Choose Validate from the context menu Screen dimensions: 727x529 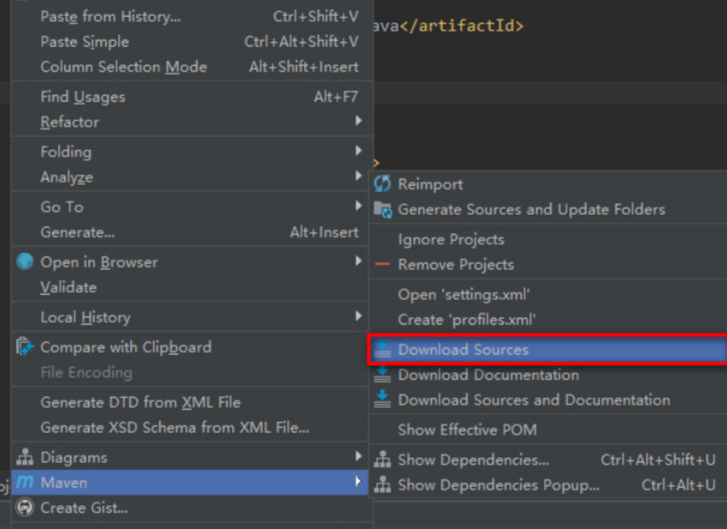click(x=192, y=287)
